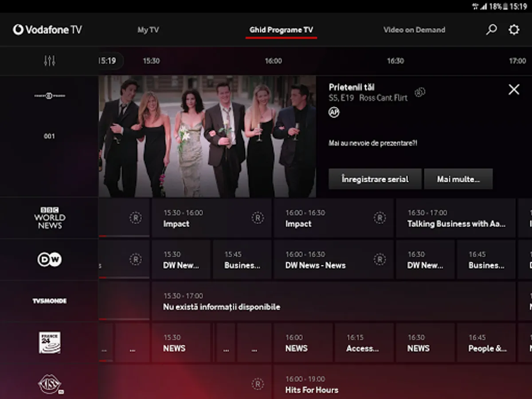Switch to Video on Demand tab
This screenshot has height=399, width=532.
(414, 30)
